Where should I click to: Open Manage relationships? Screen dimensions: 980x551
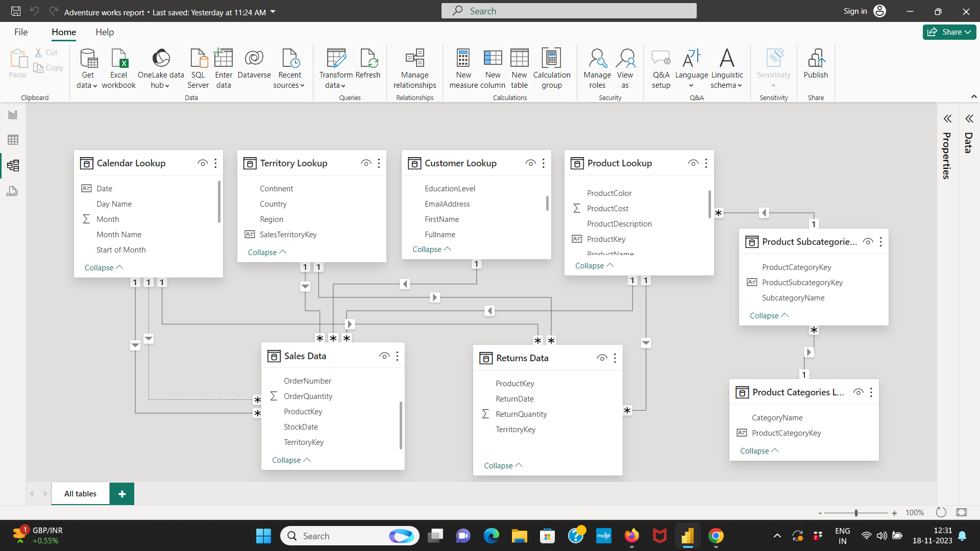click(x=414, y=68)
